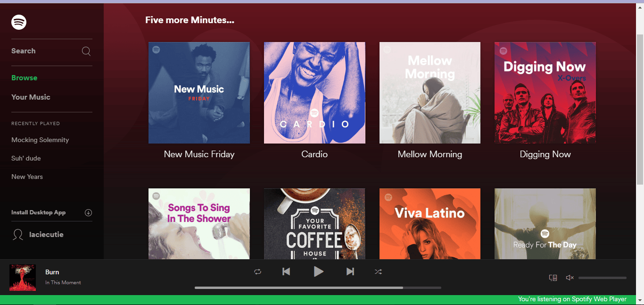Screen dimensions: 644x305
Task: Open the Search field in sidebar
Action: 52,51
